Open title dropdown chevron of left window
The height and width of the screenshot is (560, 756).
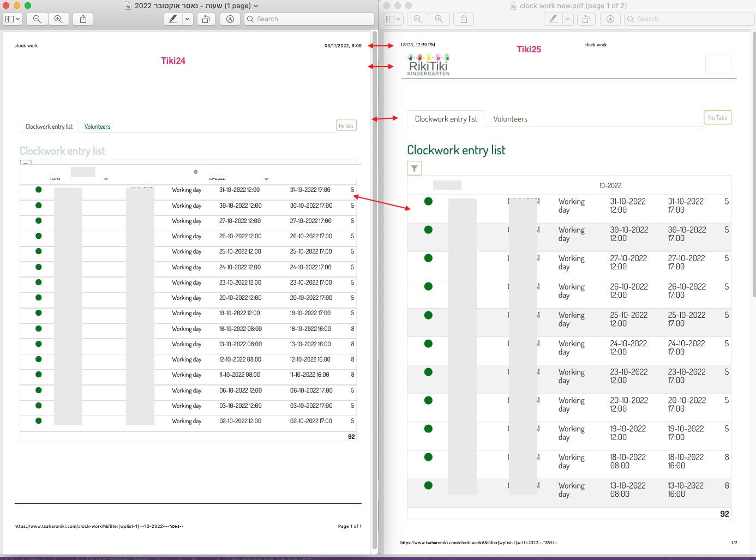tap(256, 6)
